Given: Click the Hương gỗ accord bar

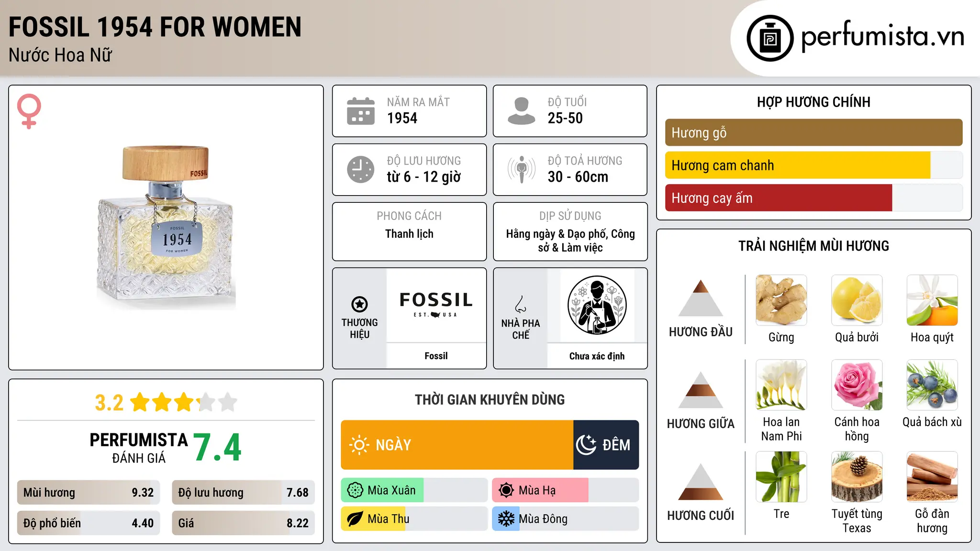Looking at the screenshot, I should pyautogui.click(x=813, y=132).
